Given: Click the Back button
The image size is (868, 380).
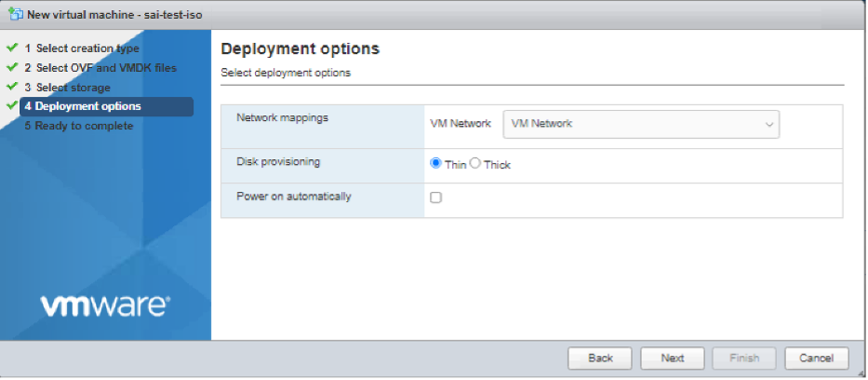Looking at the screenshot, I should [600, 359].
